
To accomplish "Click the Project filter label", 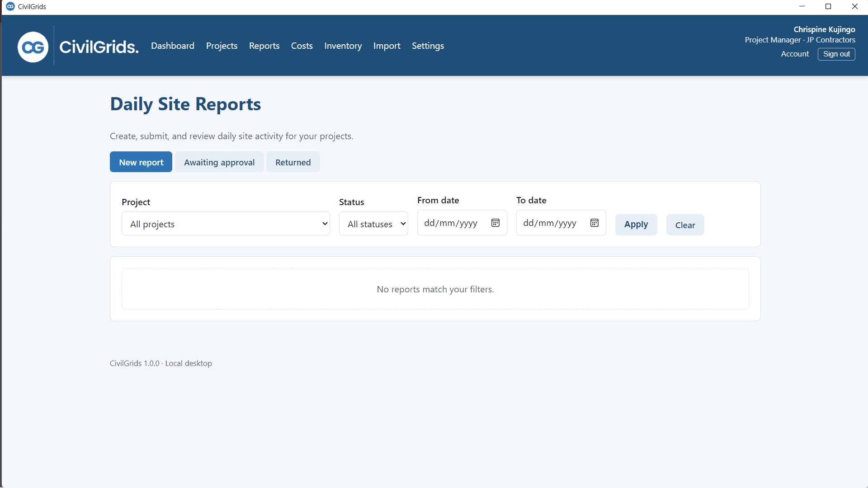I will click(x=136, y=202).
